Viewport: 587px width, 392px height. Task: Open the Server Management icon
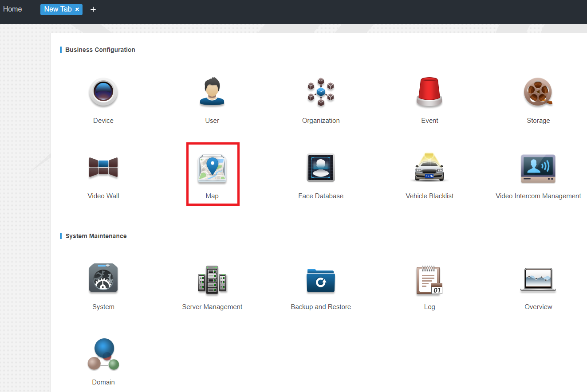tap(212, 279)
